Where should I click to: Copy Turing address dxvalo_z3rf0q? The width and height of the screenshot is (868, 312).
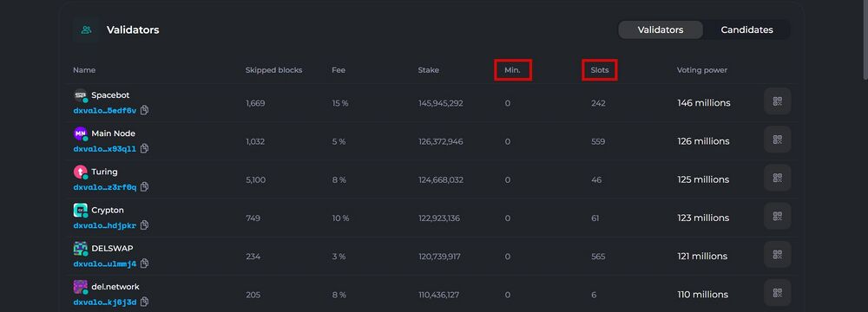[x=144, y=187]
